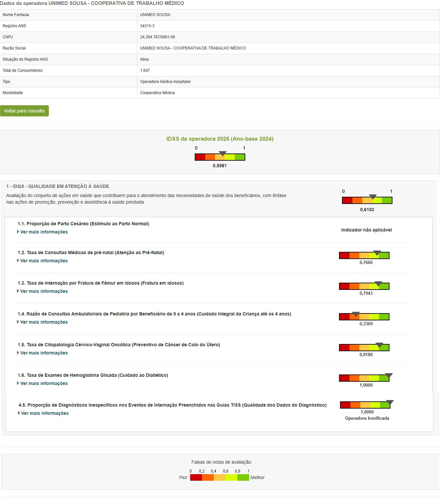Click the IDQS Qualidade em Atenção à Saúde title

coord(57,186)
